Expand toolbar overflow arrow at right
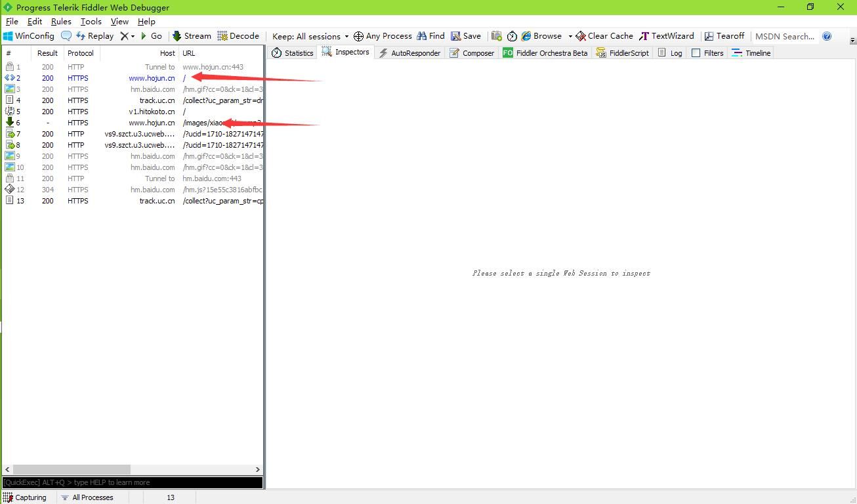This screenshot has height=504, width=857. 852,39
